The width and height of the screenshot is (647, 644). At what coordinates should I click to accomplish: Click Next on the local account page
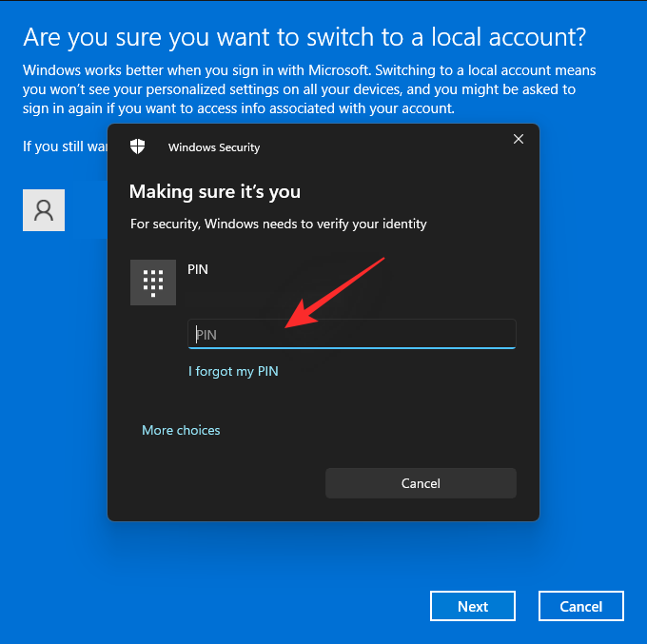pos(473,606)
